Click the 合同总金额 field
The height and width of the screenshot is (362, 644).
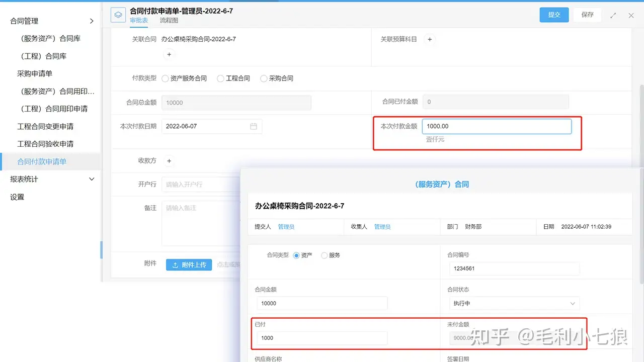pyautogui.click(x=236, y=103)
